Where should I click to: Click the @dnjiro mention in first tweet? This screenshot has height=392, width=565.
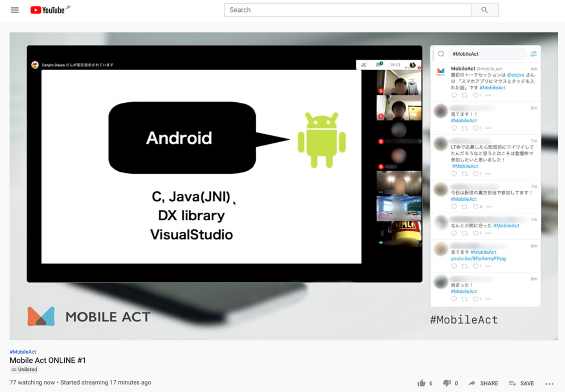pyautogui.click(x=515, y=75)
